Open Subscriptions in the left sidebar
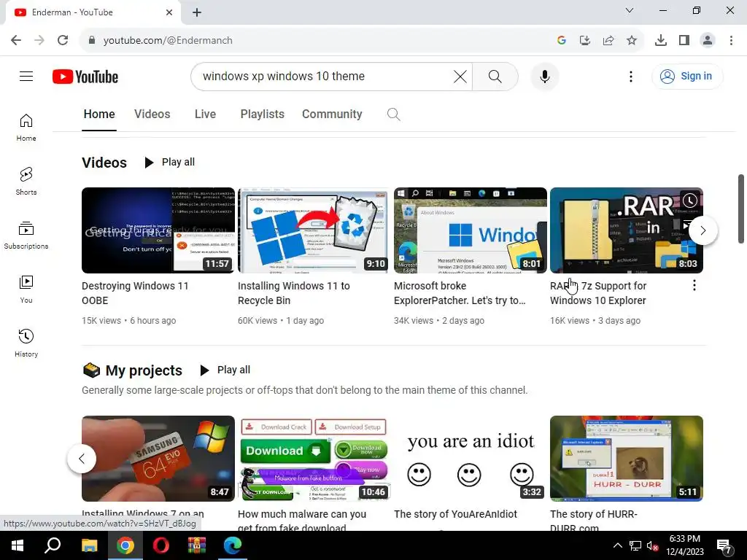This screenshot has height=560, width=747. 26,236
